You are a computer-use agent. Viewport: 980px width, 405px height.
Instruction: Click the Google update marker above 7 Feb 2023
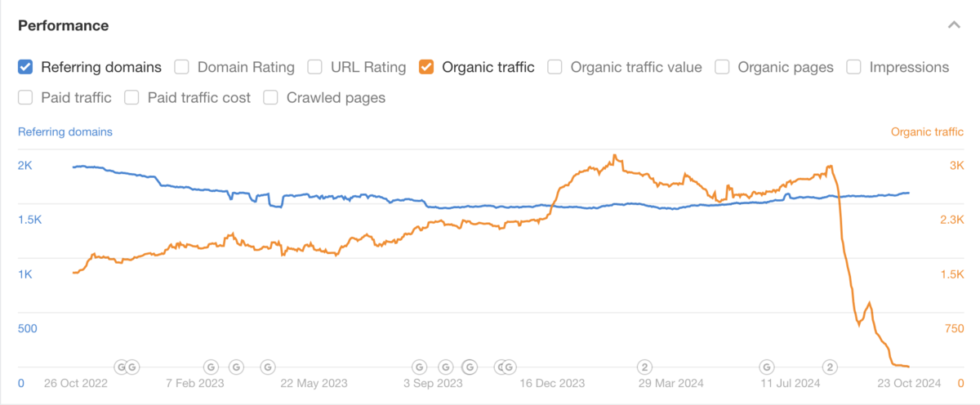point(210,367)
